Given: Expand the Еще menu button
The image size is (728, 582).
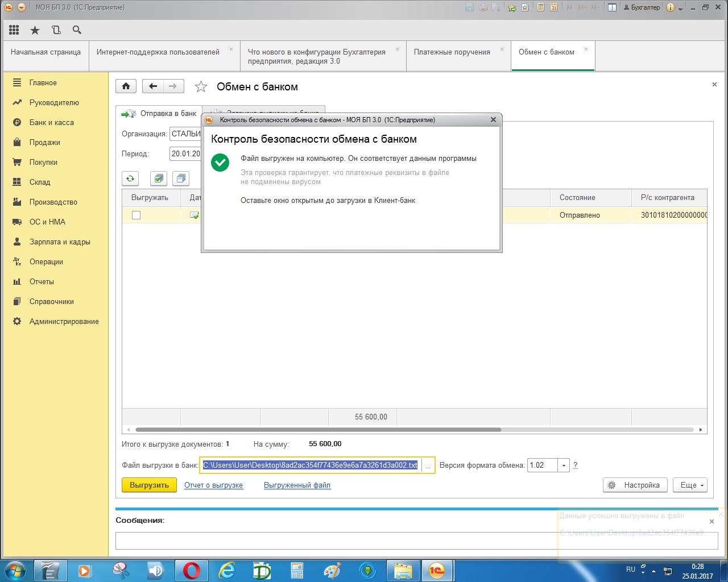Looking at the screenshot, I should [690, 485].
